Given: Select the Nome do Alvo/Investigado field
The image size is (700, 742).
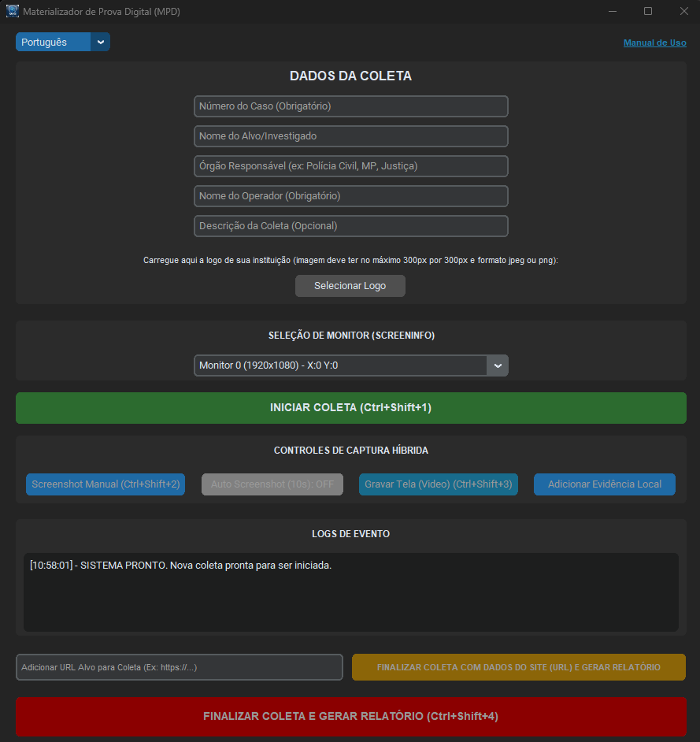Looking at the screenshot, I should (x=350, y=136).
